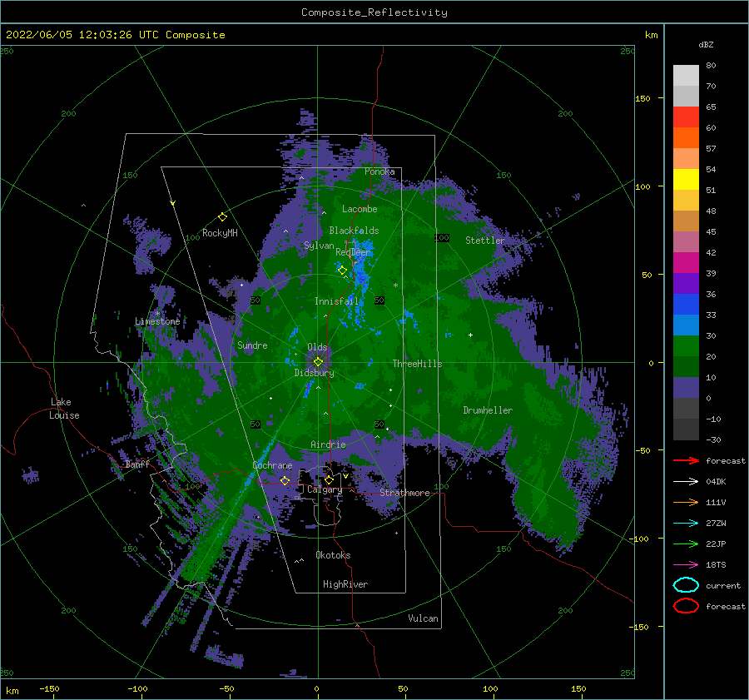Viewport: 749px width, 700px height.
Task: Click the red forecast arrow in legend
Action: coord(686,460)
